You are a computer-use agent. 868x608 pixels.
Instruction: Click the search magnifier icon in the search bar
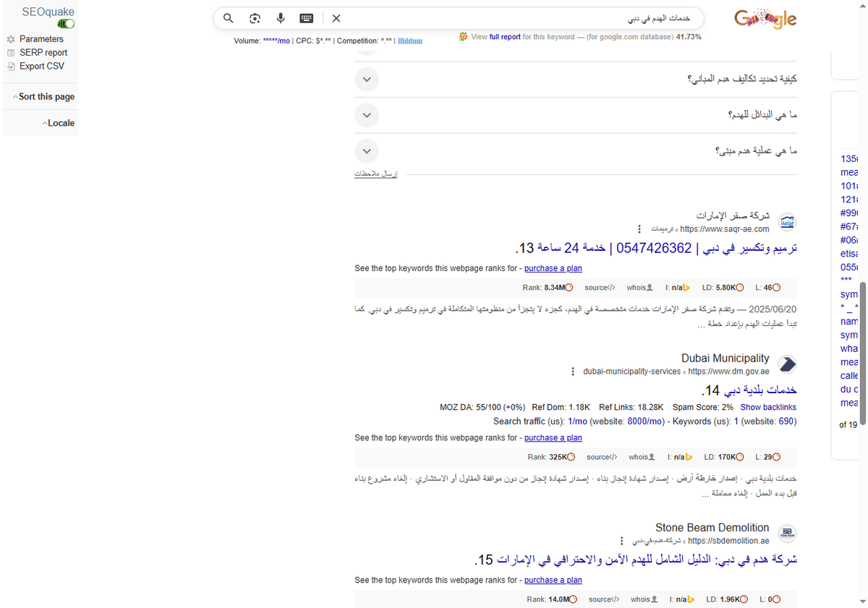click(228, 18)
